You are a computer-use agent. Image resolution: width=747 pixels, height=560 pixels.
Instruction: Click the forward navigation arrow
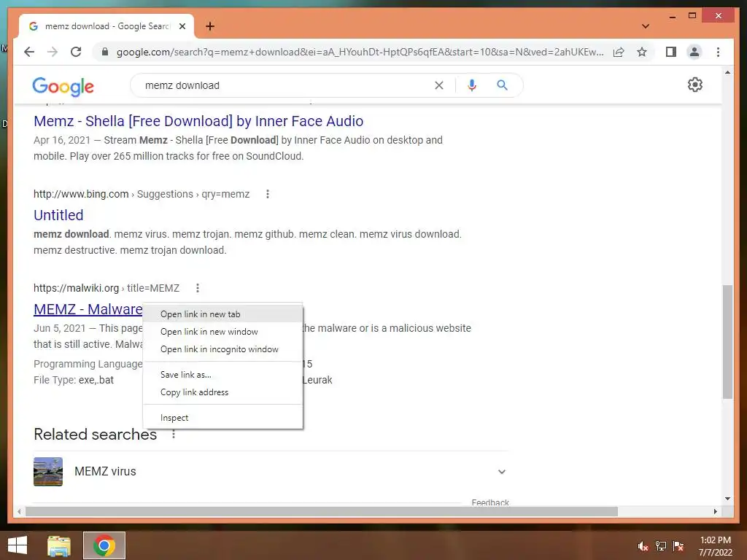[53, 52]
